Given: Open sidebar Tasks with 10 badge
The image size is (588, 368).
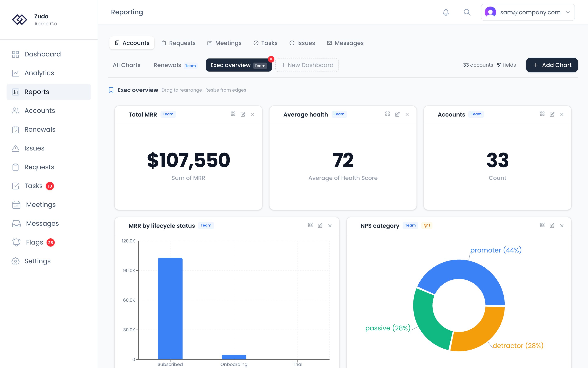Looking at the screenshot, I should pyautogui.click(x=49, y=186).
